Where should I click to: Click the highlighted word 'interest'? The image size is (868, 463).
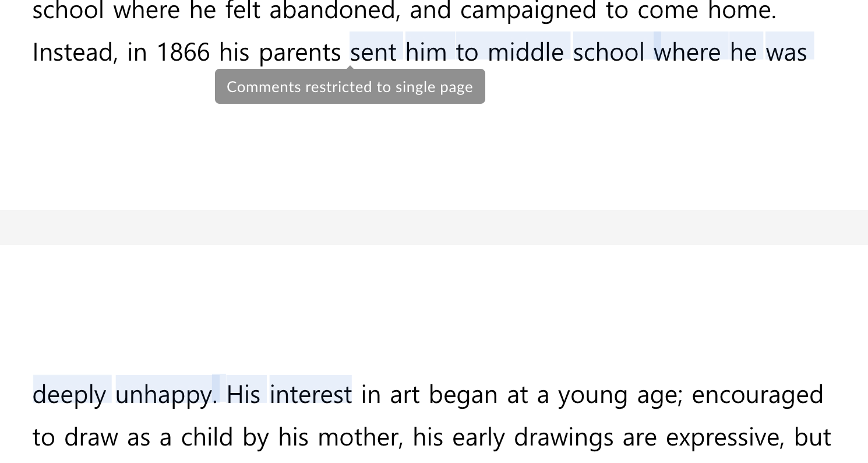pos(310,395)
